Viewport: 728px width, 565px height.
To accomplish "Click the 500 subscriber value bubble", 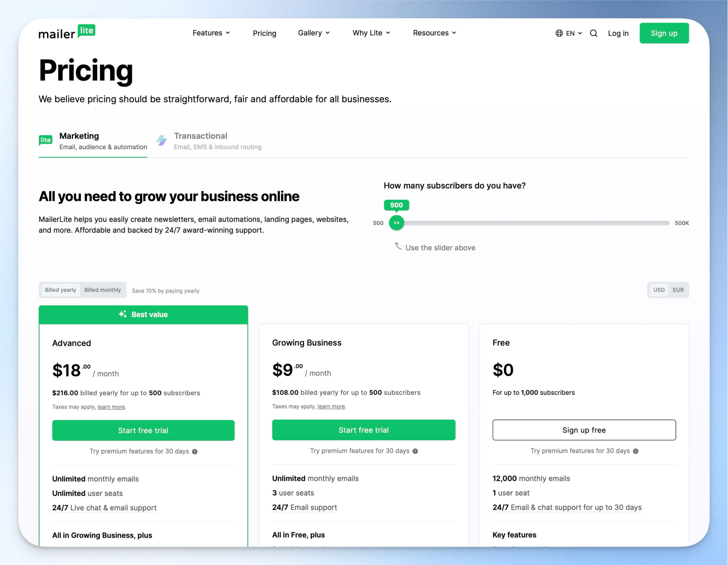I will point(396,205).
